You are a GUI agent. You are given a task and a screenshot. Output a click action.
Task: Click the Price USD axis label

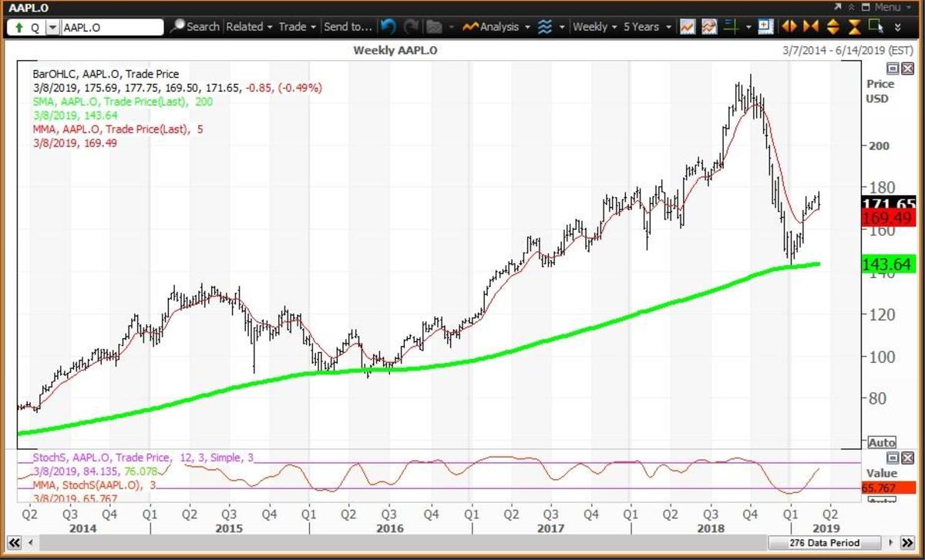pyautogui.click(x=880, y=91)
